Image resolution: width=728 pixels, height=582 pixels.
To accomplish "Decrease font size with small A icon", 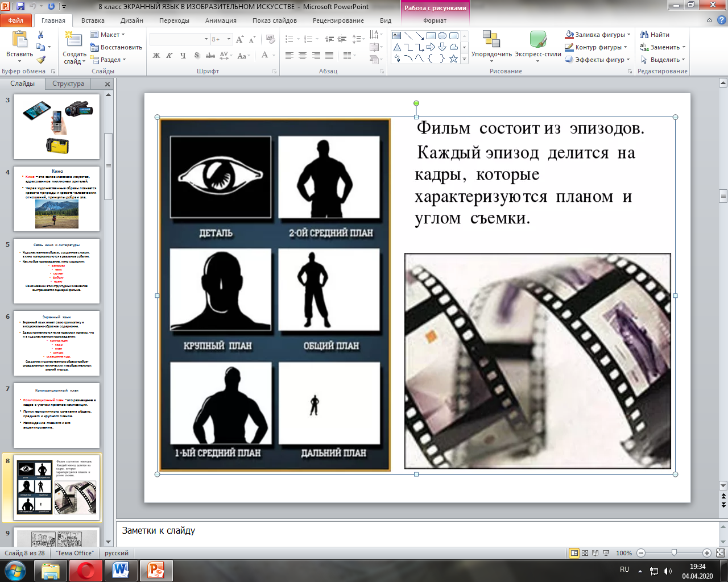I will 252,39.
